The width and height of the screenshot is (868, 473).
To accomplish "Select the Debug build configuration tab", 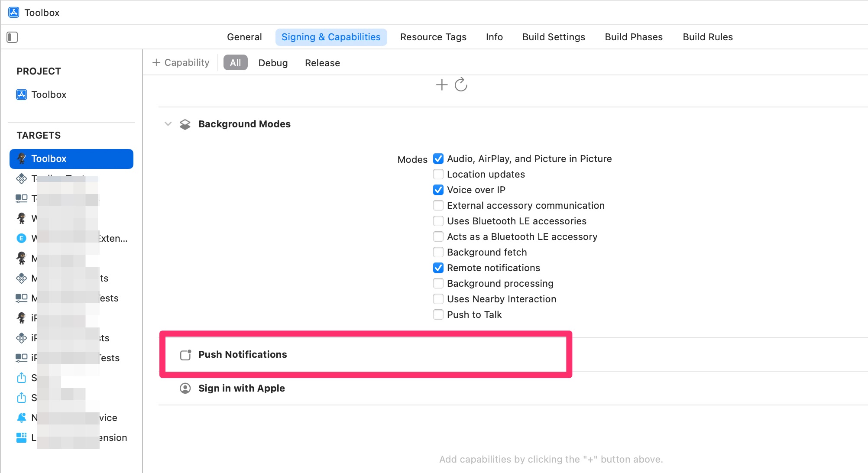I will point(272,63).
